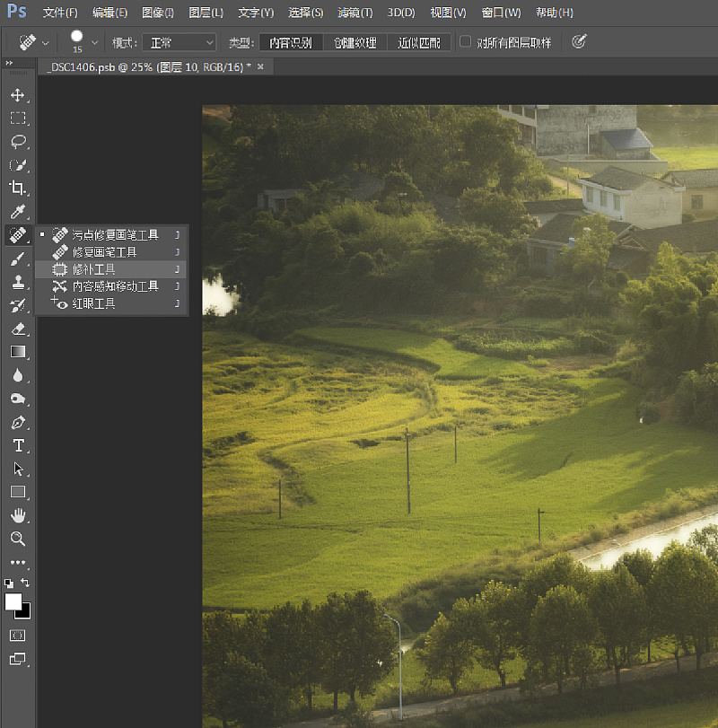Select the Zoom tool

(x=18, y=539)
